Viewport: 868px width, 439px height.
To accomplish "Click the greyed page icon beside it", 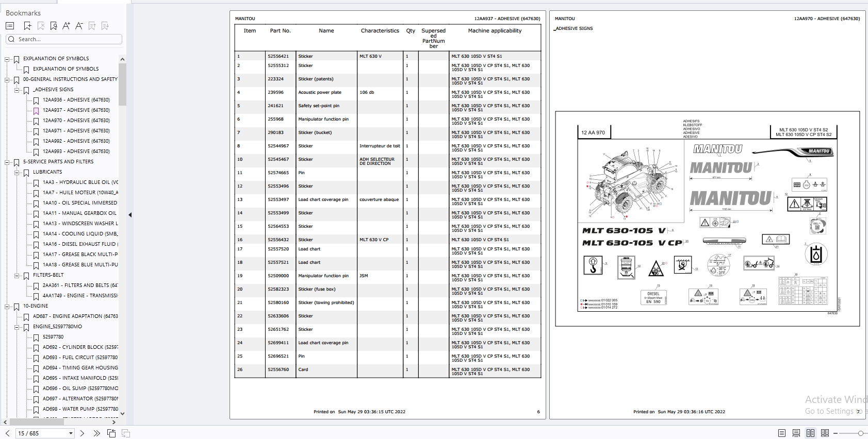I will click(x=126, y=433).
